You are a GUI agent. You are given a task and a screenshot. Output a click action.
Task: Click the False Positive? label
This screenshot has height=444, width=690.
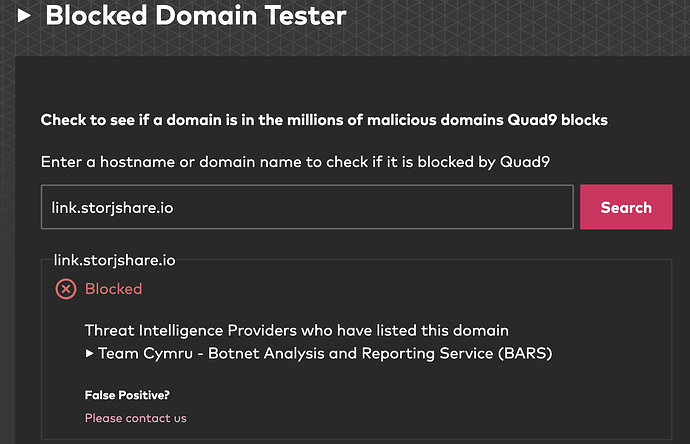pyautogui.click(x=127, y=395)
